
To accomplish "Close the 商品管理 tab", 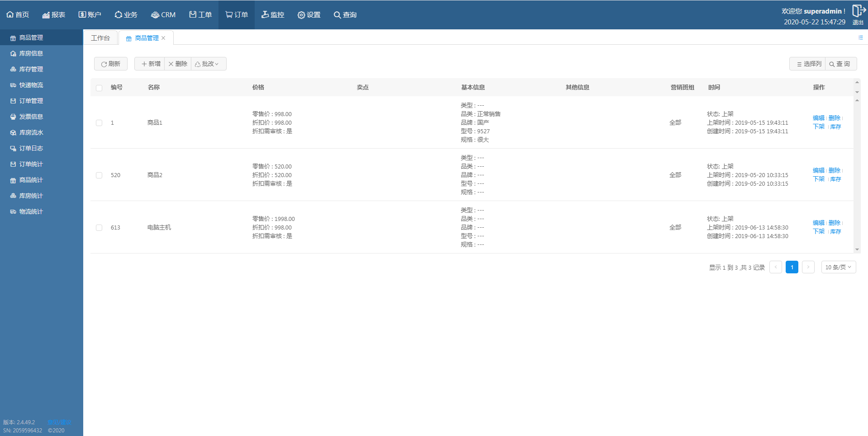I will click(x=163, y=38).
